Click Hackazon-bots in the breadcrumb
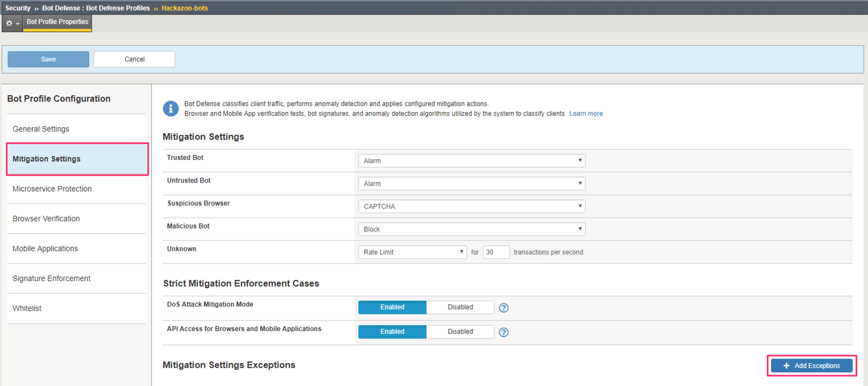Screen dimensions: 868x386 [x=184, y=8]
